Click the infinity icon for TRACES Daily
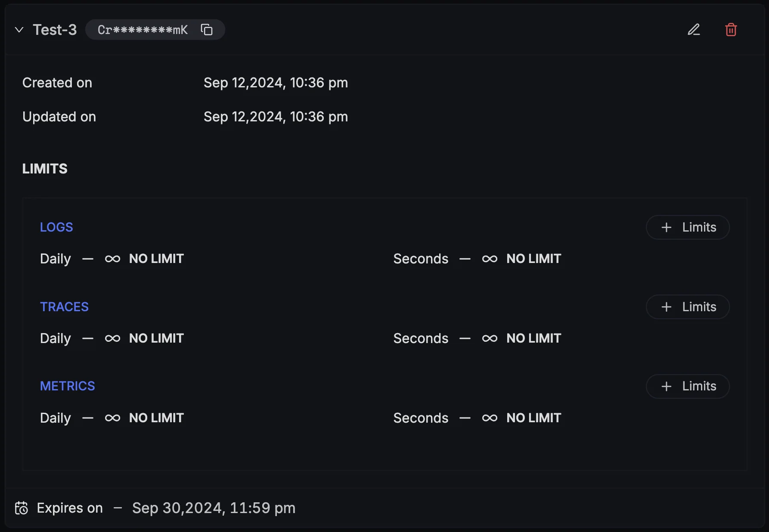The width and height of the screenshot is (769, 532). tap(113, 338)
